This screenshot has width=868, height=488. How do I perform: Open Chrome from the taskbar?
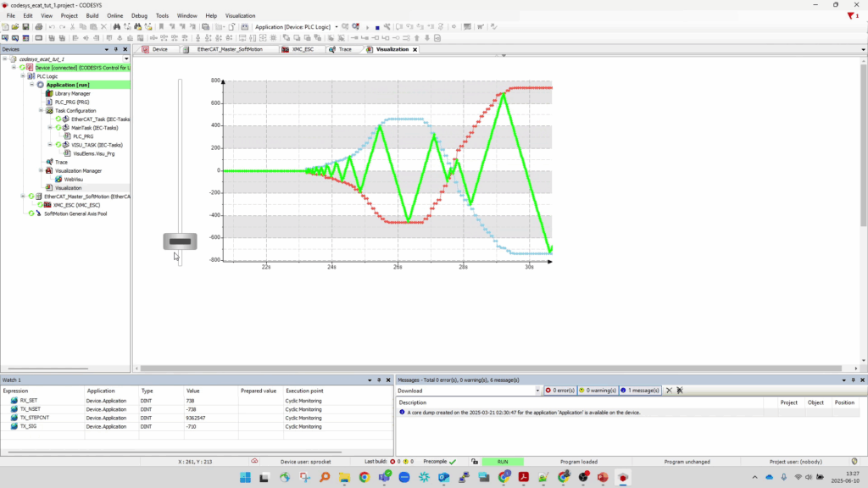pos(364,478)
